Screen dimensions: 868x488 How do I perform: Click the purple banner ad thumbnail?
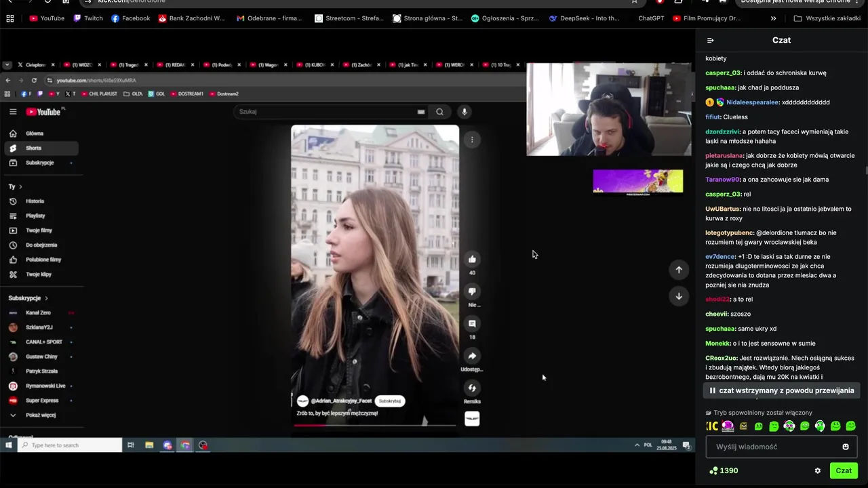pos(638,182)
